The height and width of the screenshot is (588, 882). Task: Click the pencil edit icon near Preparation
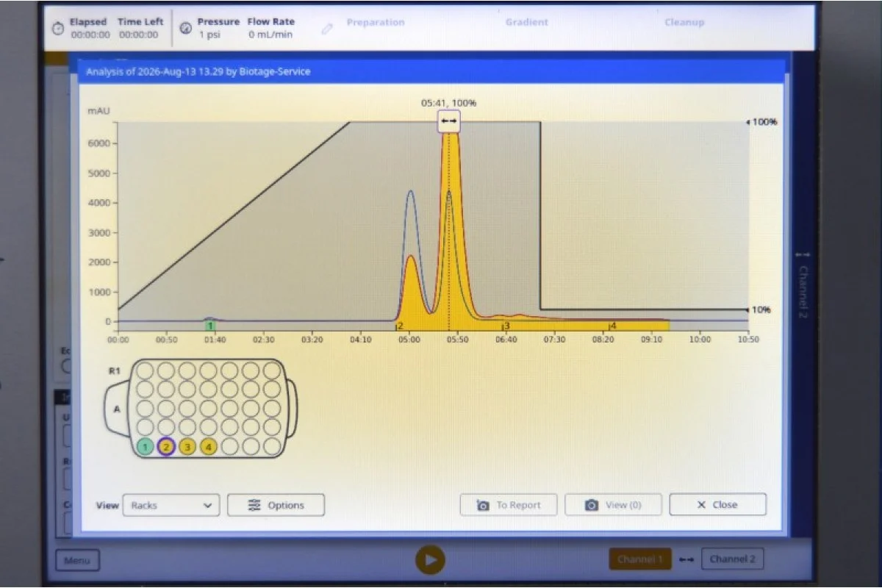click(x=328, y=28)
